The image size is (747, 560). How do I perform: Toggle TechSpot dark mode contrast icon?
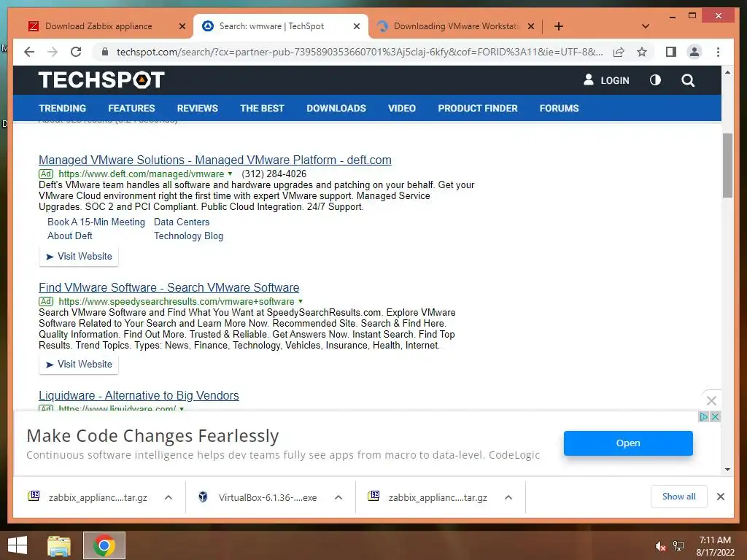(656, 80)
